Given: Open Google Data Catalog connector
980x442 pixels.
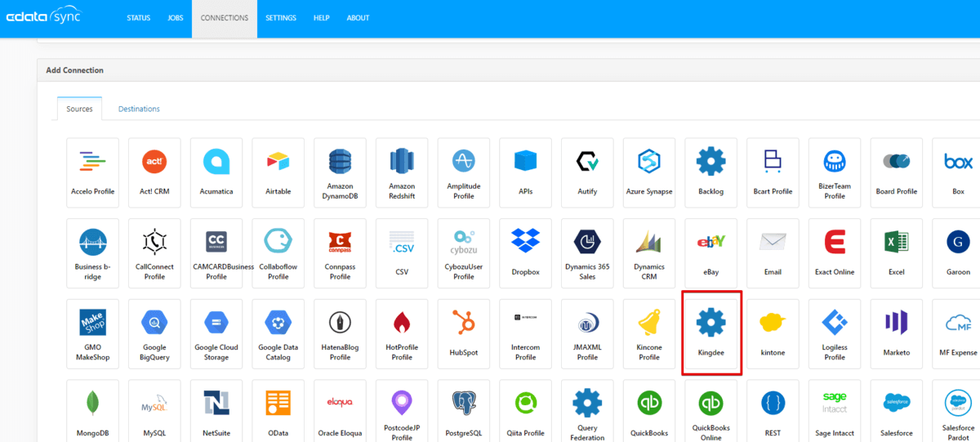Looking at the screenshot, I should pos(278,333).
